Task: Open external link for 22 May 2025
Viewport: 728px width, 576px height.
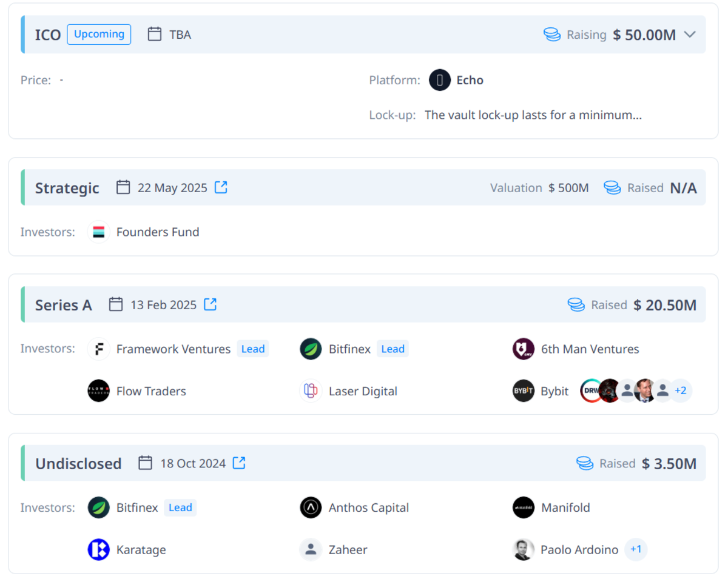Action: tap(221, 187)
